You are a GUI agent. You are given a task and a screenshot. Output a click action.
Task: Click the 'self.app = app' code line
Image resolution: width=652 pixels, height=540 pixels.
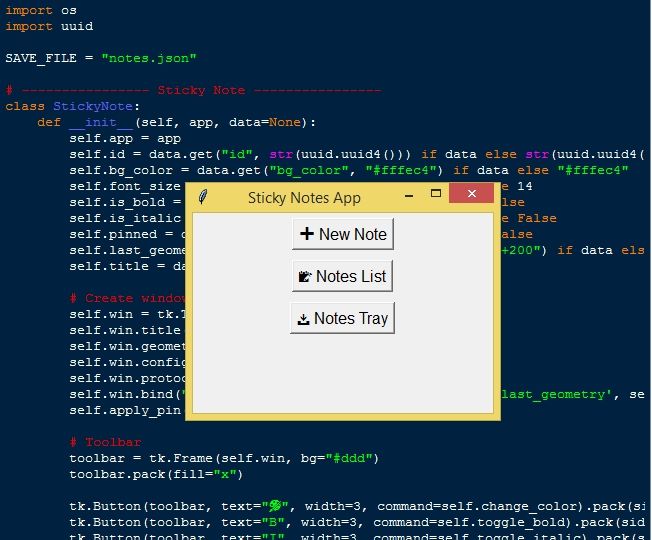coord(124,138)
